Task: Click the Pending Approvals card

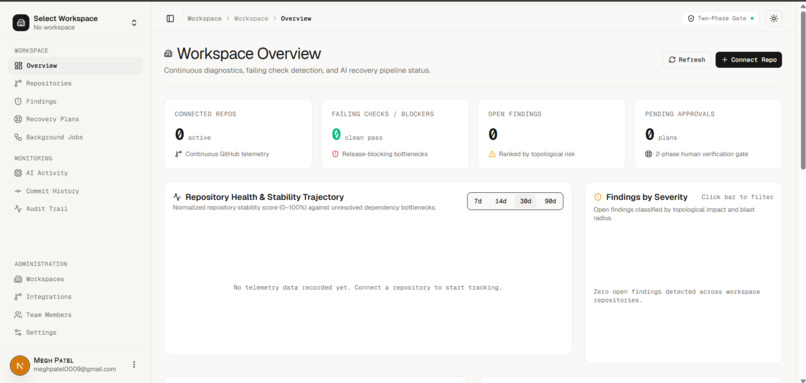Action: pos(708,134)
